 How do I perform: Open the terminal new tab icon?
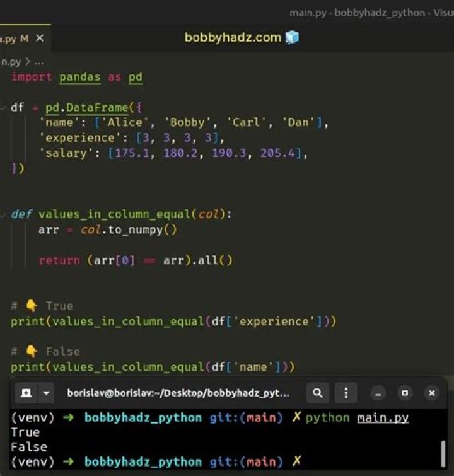click(26, 393)
